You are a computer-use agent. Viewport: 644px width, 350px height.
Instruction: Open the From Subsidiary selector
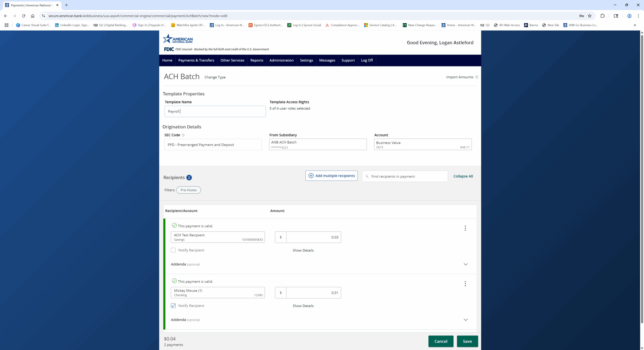pyautogui.click(x=318, y=144)
